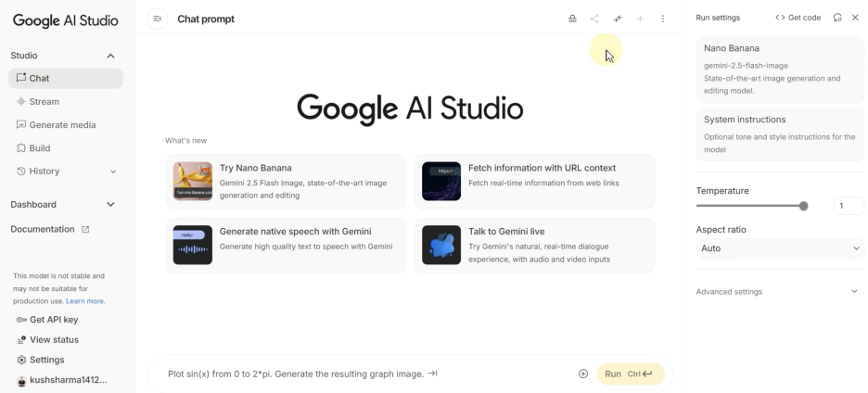Click the compare mode arrows icon
The width and height of the screenshot is (868, 393).
point(618,19)
